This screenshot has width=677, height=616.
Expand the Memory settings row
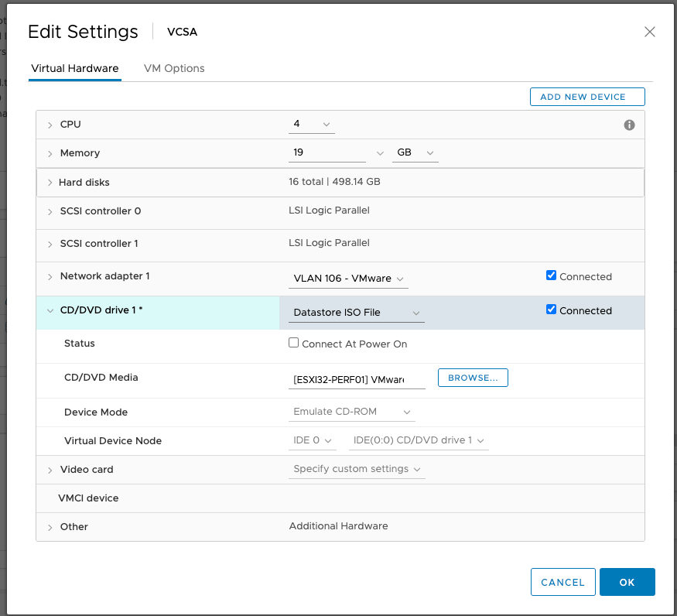tap(50, 153)
